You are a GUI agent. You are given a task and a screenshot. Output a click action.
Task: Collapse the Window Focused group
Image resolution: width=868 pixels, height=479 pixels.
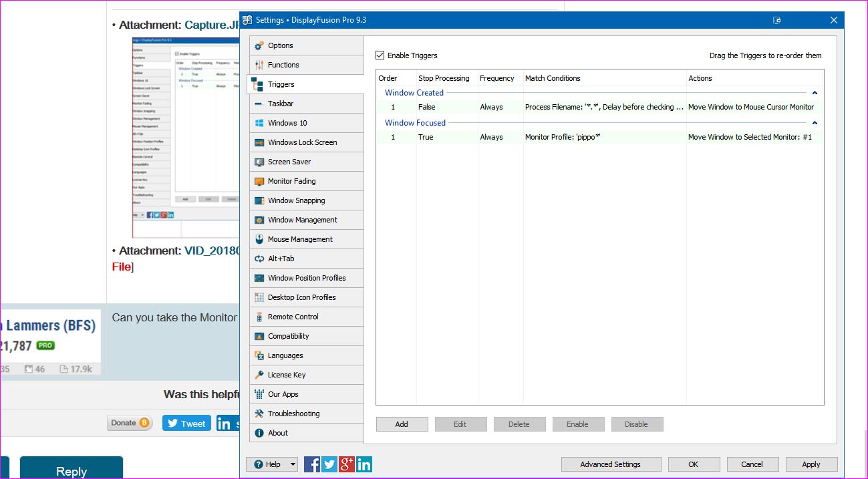click(x=815, y=123)
